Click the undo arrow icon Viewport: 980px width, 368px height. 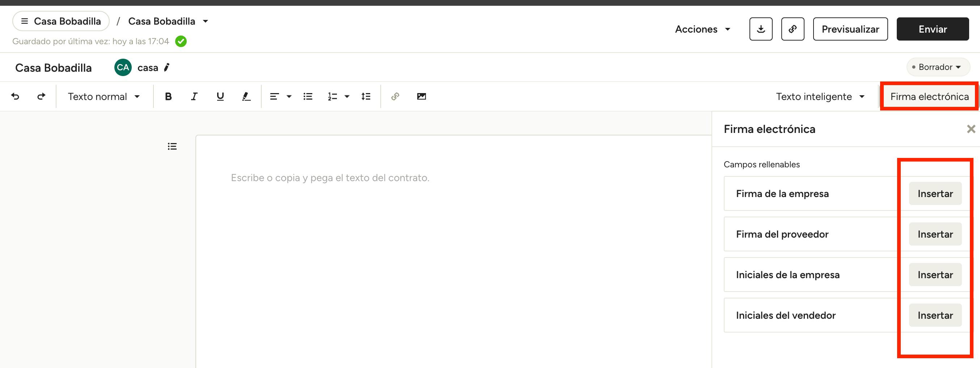point(15,96)
